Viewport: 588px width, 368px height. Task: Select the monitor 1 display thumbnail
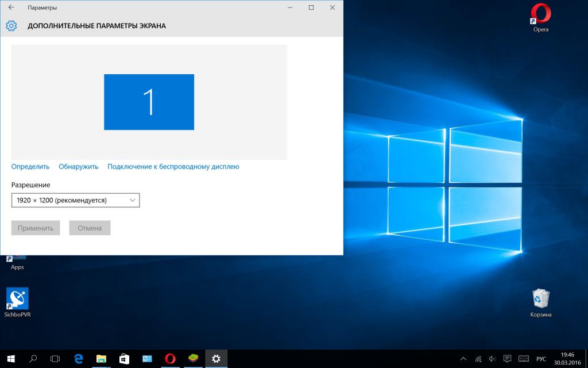[x=149, y=102]
